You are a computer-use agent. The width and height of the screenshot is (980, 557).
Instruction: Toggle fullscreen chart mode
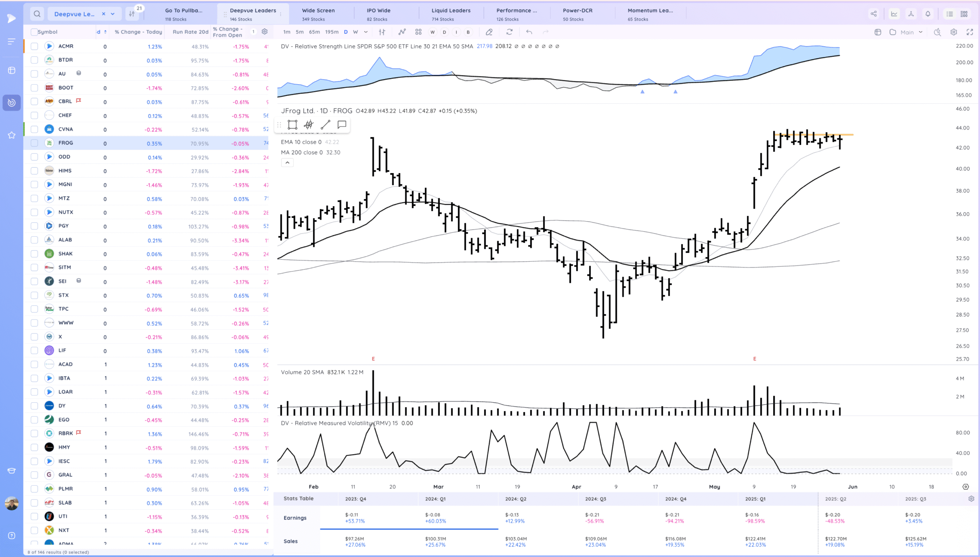tap(970, 32)
